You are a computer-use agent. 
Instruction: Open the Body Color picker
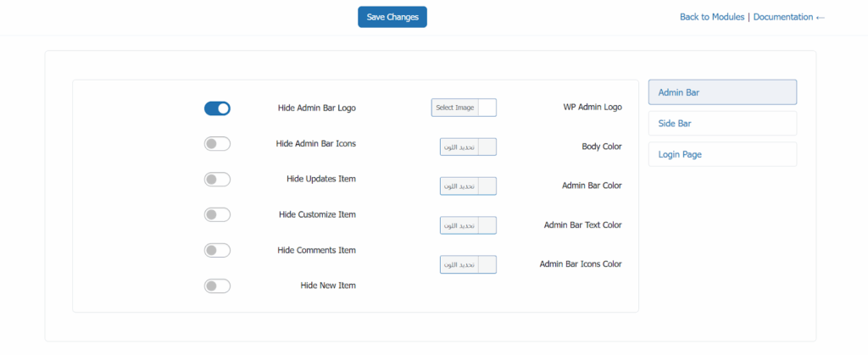point(468,147)
